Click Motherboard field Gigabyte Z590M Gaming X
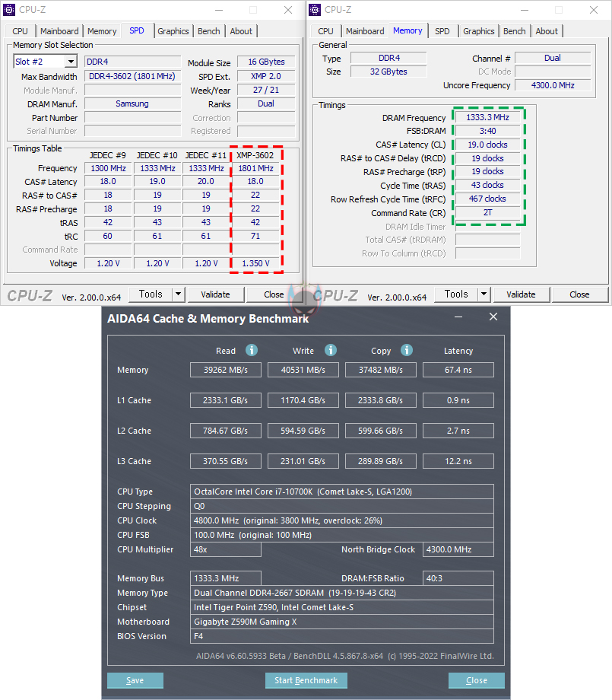Viewport: 612px width, 700px height. (341, 622)
